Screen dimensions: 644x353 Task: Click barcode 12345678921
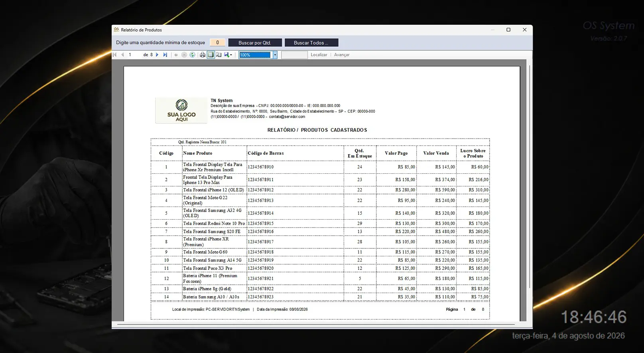pos(261,279)
